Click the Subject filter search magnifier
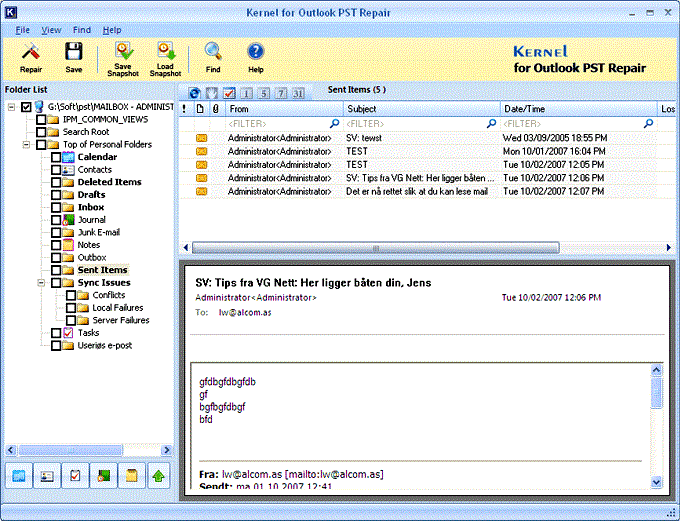The image size is (680, 521). (491, 124)
